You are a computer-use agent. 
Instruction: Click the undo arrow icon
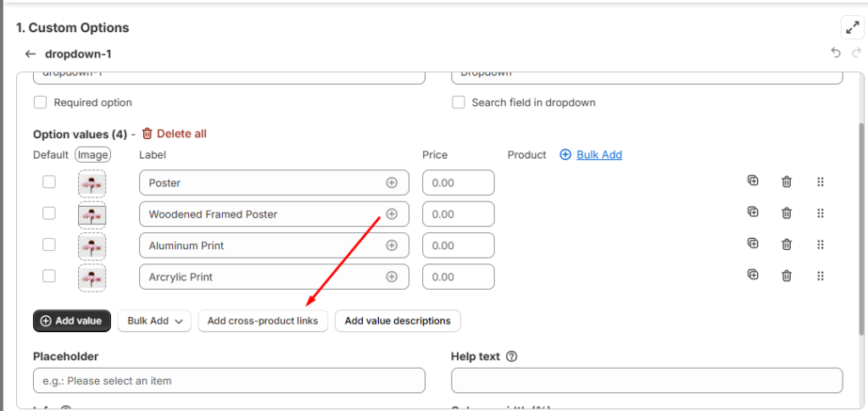pyautogui.click(x=836, y=53)
